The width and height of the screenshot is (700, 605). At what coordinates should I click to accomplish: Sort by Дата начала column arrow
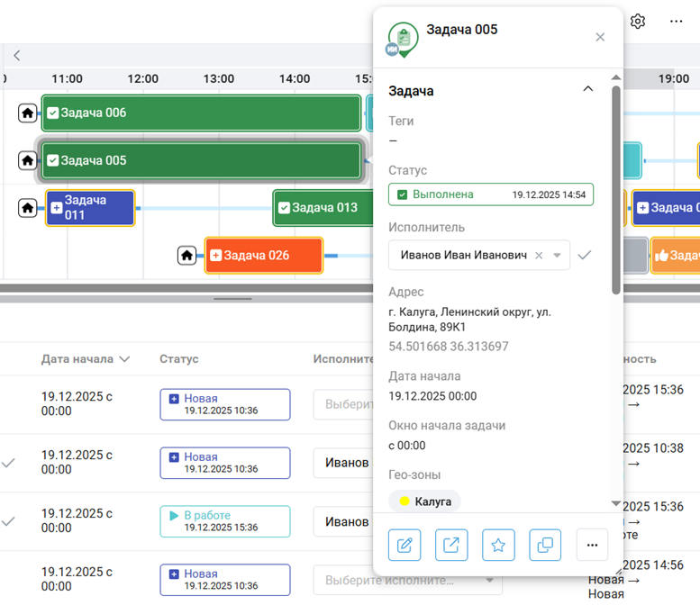pyautogui.click(x=124, y=359)
